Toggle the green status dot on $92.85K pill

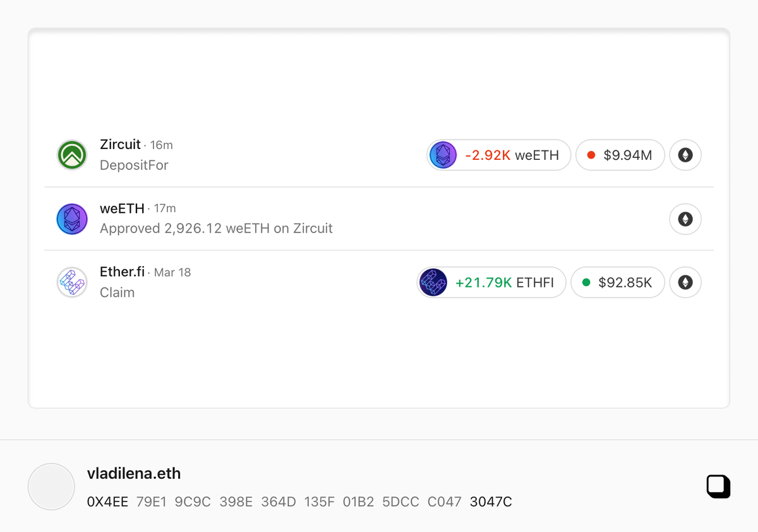click(x=586, y=282)
